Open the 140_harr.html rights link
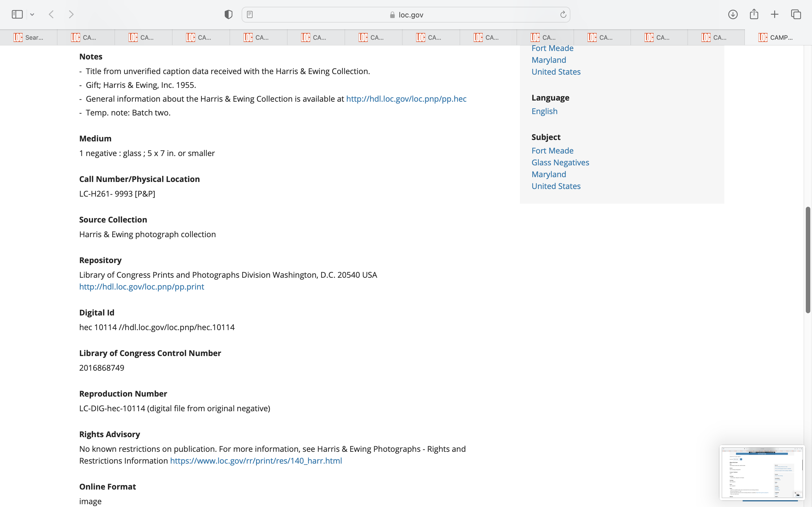This screenshot has height=507, width=812. (x=256, y=461)
